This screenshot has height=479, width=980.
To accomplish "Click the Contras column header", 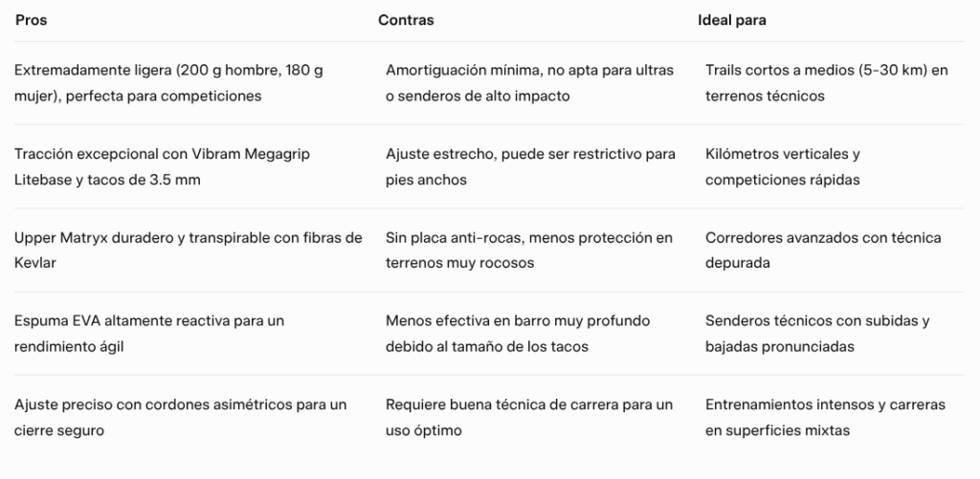I will click(x=406, y=20).
